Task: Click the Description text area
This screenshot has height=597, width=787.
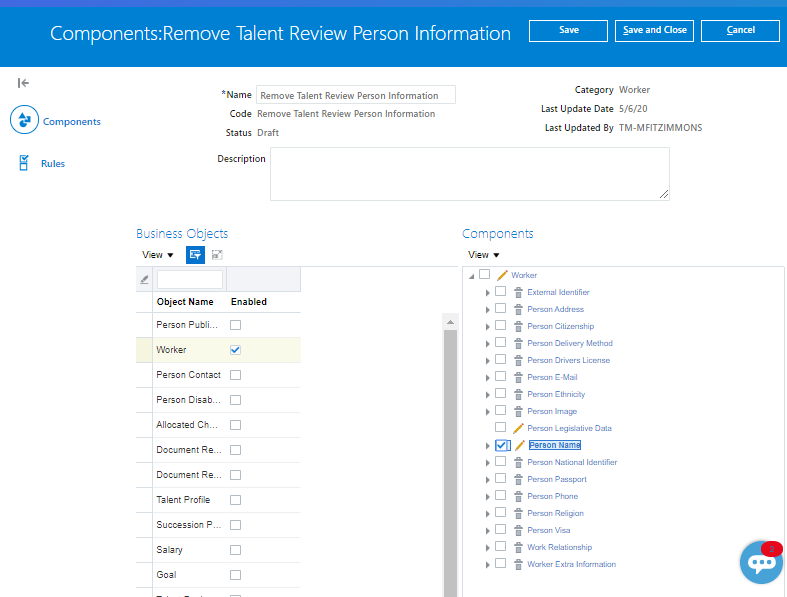Action: click(x=470, y=174)
